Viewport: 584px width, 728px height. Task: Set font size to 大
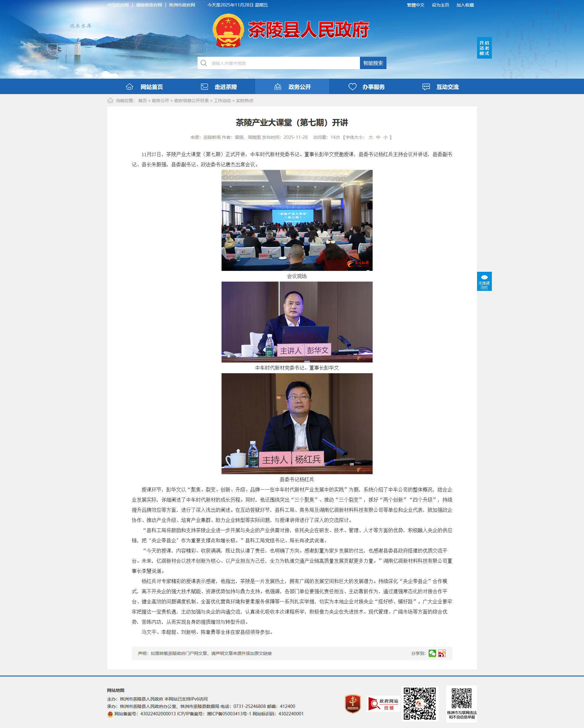point(370,138)
